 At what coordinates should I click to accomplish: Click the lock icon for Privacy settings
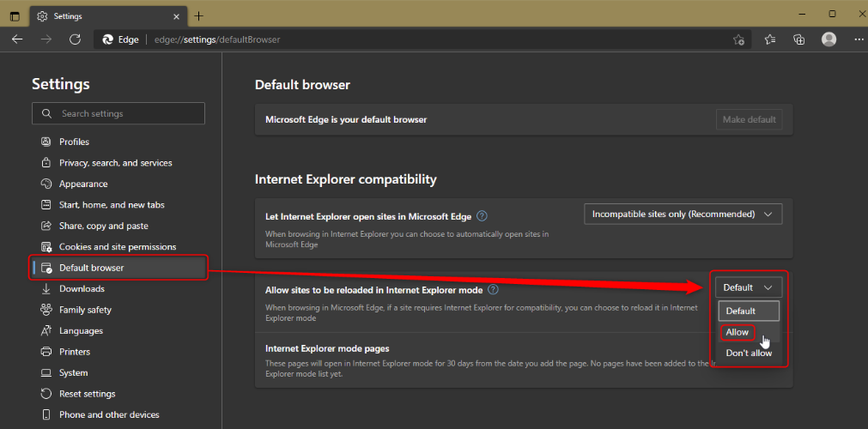[x=46, y=163]
